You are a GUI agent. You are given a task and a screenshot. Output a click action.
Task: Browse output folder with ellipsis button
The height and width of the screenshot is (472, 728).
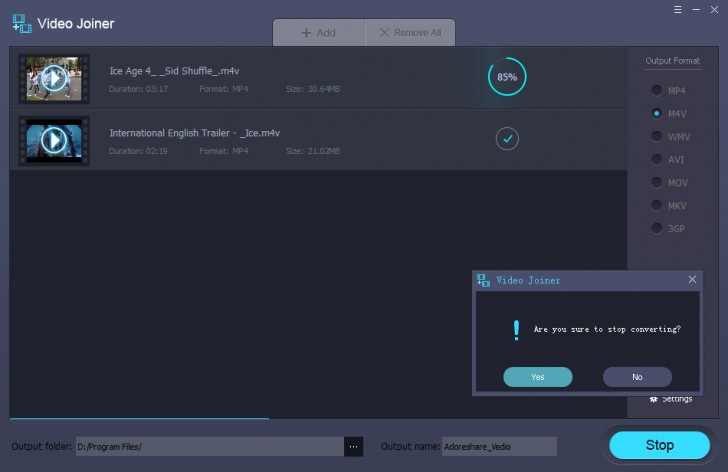pyautogui.click(x=353, y=446)
